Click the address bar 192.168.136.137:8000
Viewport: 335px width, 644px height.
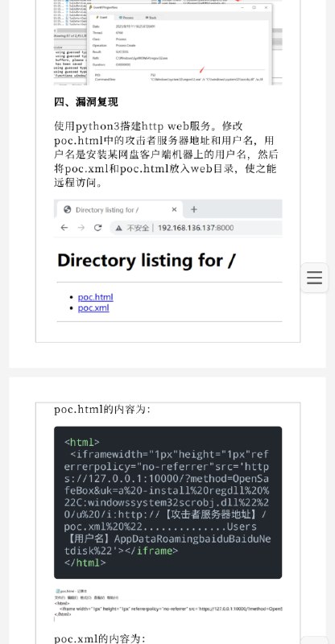(x=196, y=228)
